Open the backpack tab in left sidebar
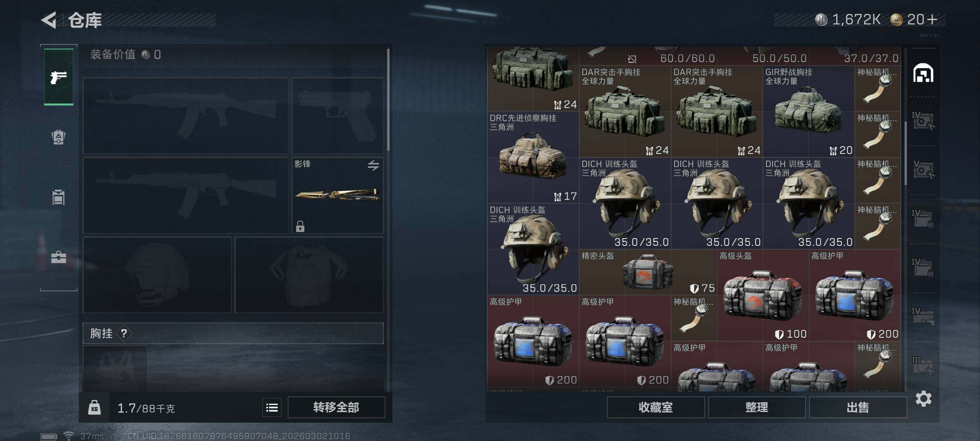 pyautogui.click(x=58, y=137)
